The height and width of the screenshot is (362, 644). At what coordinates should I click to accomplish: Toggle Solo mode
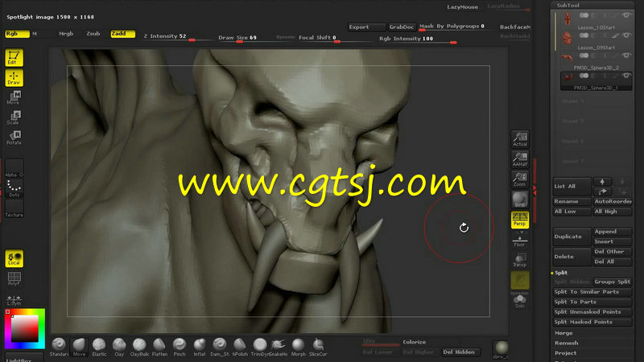click(520, 301)
